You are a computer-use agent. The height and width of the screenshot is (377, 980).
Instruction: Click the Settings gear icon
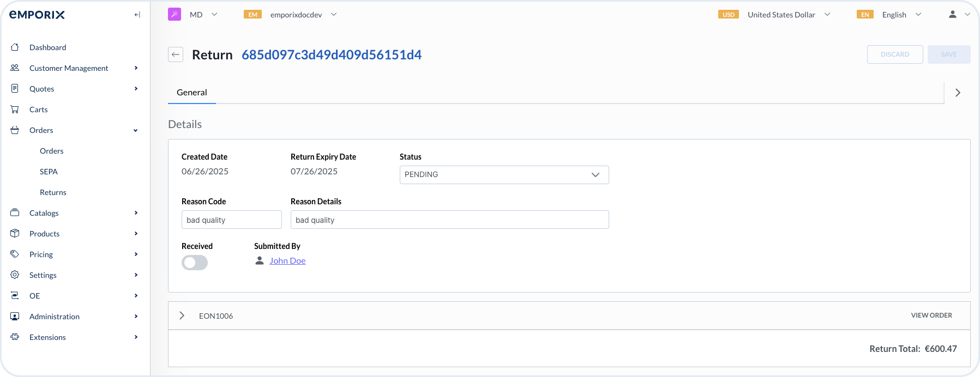pyautogui.click(x=15, y=275)
